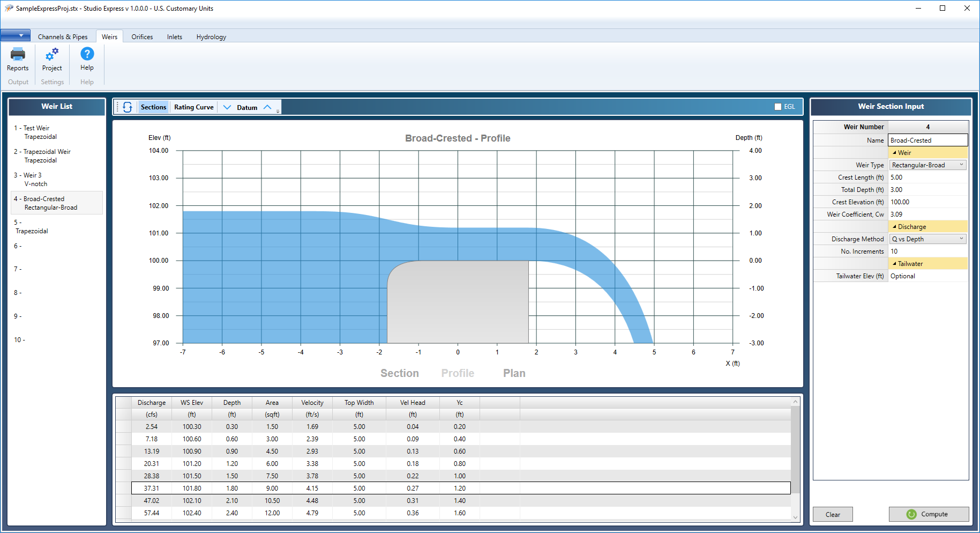Lower the datum with the down chevron

click(x=227, y=107)
